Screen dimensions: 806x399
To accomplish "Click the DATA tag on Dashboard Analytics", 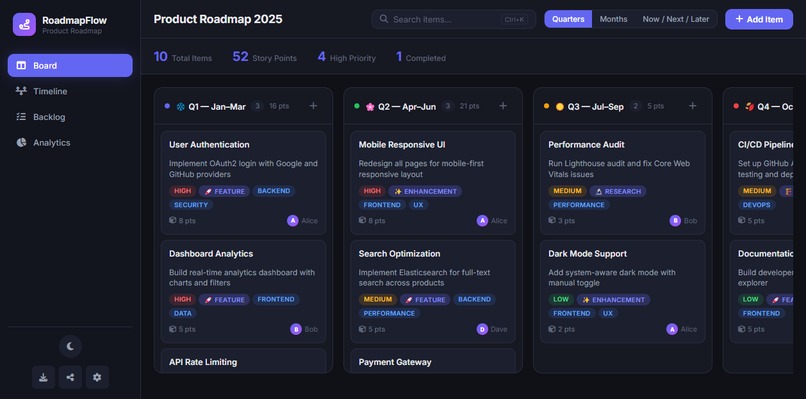I will (182, 313).
